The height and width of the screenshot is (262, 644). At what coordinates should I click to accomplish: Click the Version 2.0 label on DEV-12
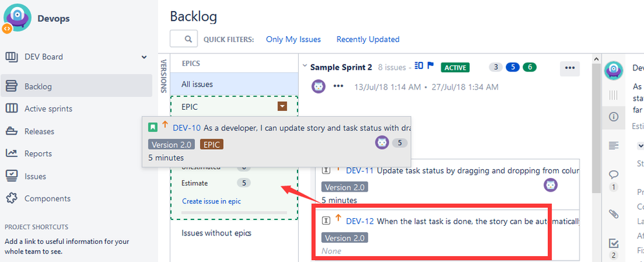tap(345, 237)
